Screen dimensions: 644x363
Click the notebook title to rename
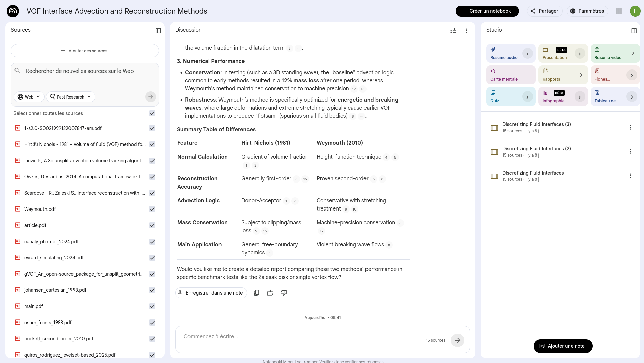pyautogui.click(x=117, y=11)
